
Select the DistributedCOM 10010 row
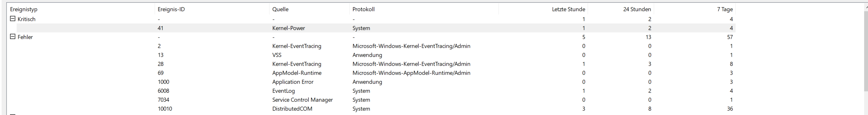[x=376, y=109]
